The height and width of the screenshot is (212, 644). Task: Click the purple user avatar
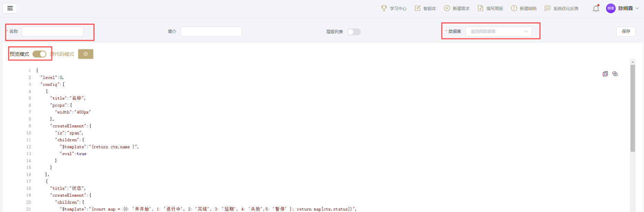[611, 8]
